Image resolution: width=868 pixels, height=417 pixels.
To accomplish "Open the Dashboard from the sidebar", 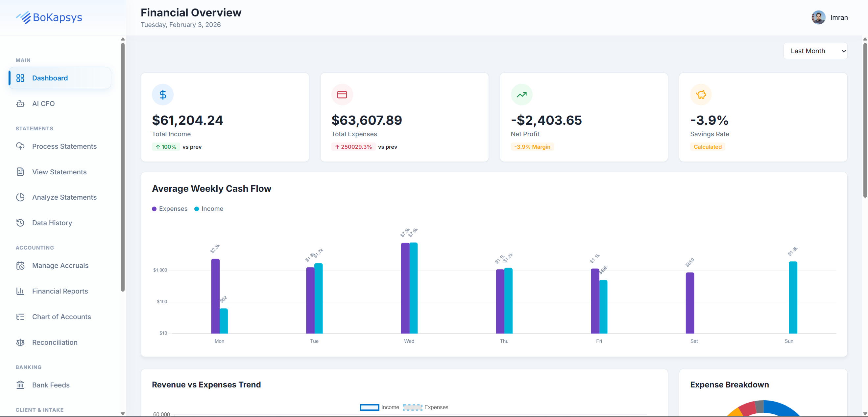I will coord(50,78).
